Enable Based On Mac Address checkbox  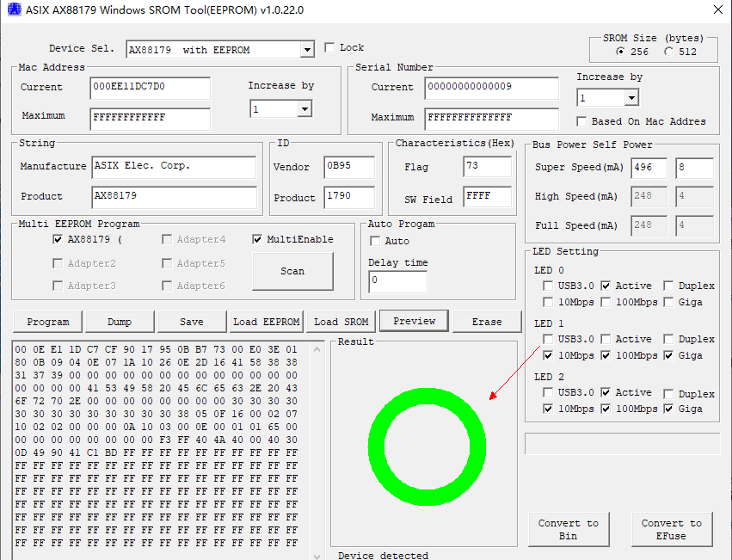pos(581,121)
